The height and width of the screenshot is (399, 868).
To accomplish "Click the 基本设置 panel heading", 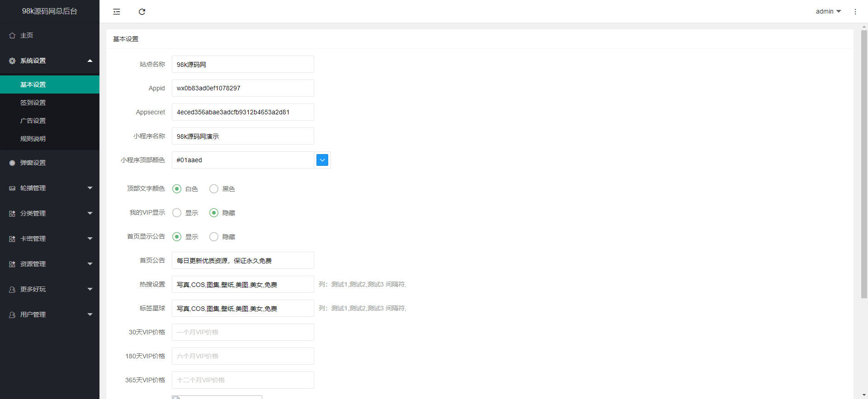I will (126, 39).
